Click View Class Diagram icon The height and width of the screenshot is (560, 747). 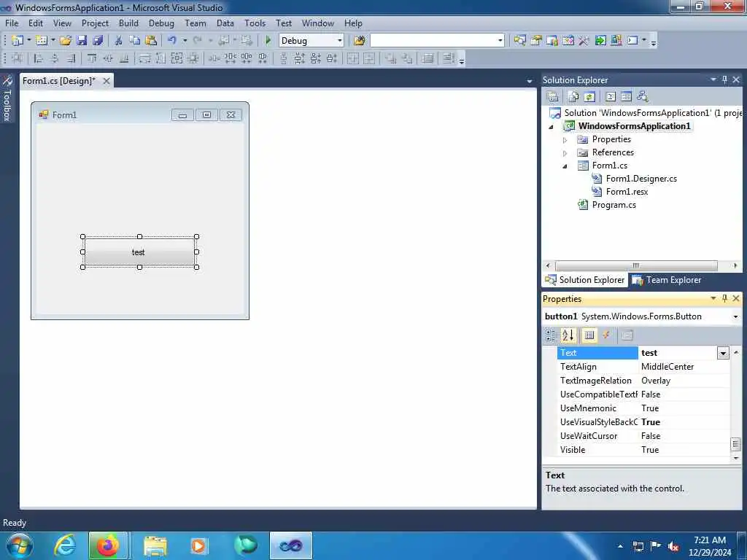tap(643, 97)
